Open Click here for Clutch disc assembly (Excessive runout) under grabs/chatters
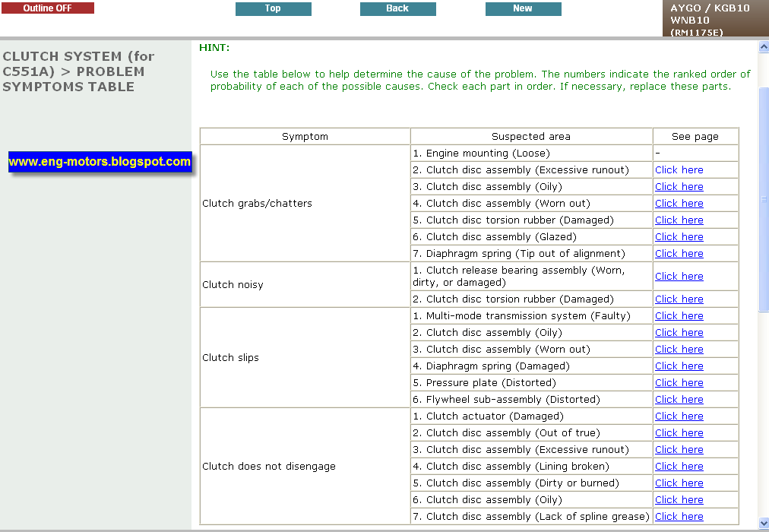Viewport: 769px width, 532px height. tap(679, 169)
